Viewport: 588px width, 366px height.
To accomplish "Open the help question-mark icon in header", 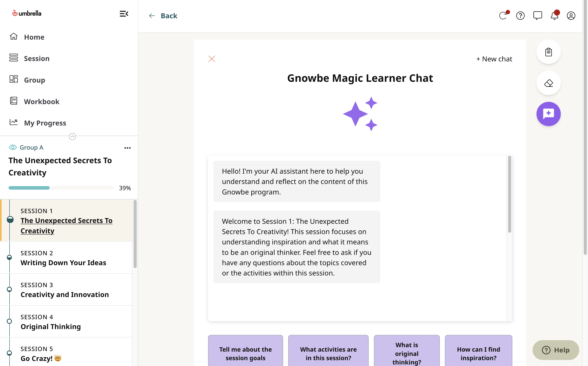I will point(520,16).
